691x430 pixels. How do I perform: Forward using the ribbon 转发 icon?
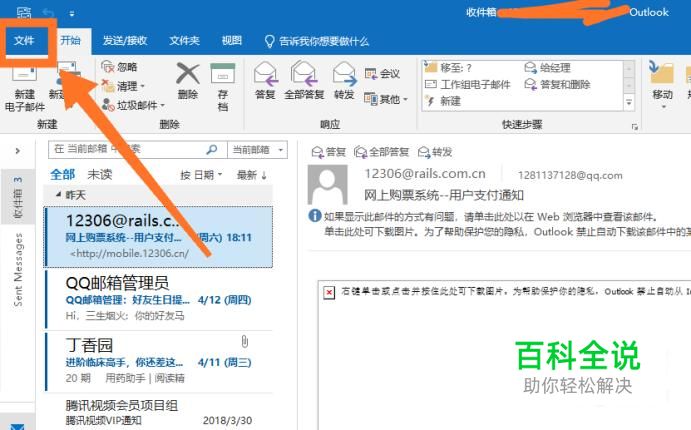click(344, 74)
